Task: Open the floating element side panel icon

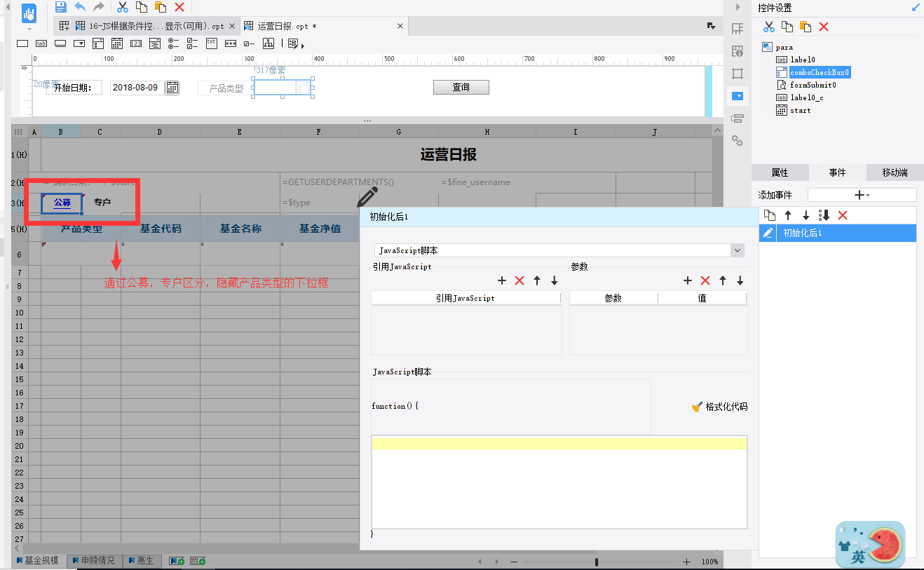Action: click(x=738, y=74)
